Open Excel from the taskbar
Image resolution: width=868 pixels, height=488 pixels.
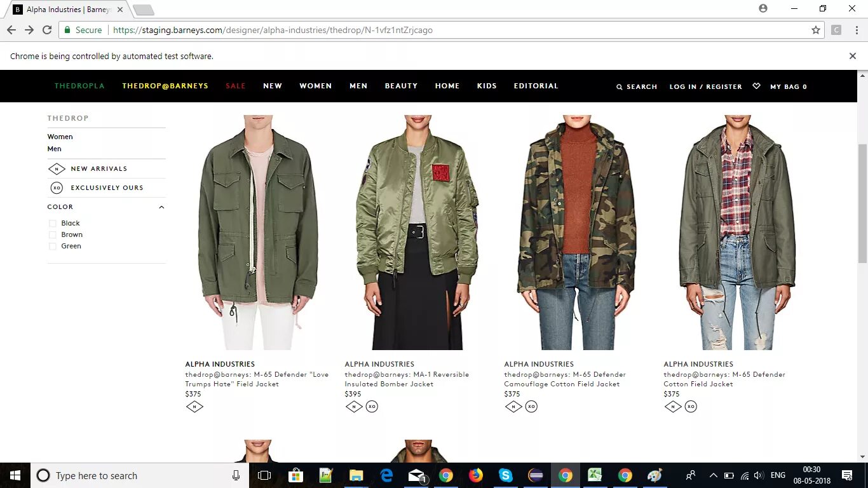pyautogui.click(x=595, y=475)
